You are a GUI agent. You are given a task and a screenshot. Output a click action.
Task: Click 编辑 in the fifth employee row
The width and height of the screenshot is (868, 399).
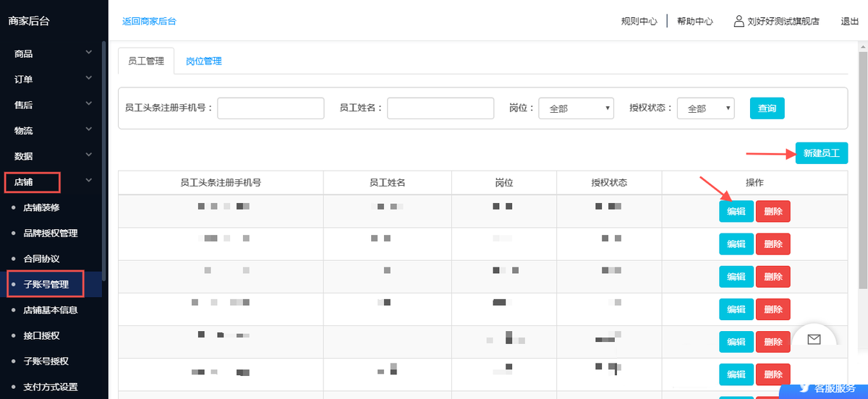[736, 342]
